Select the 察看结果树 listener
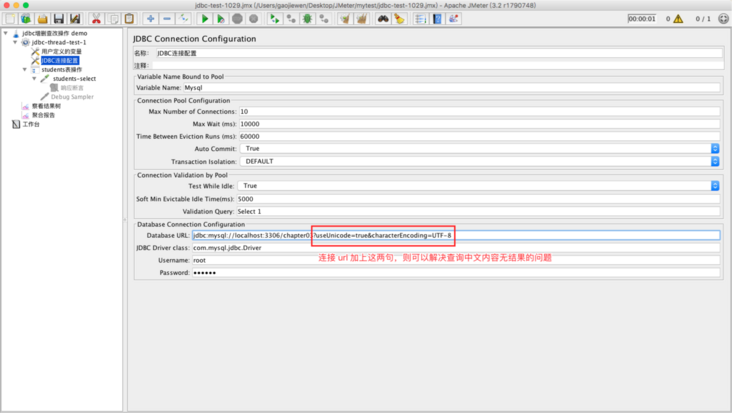The height and width of the screenshot is (413, 732). [46, 106]
